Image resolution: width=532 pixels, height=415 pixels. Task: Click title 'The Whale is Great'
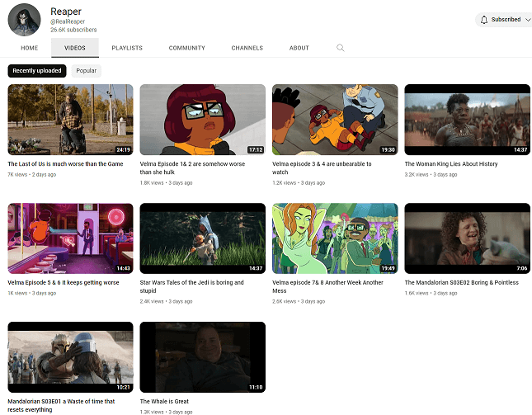(164, 401)
